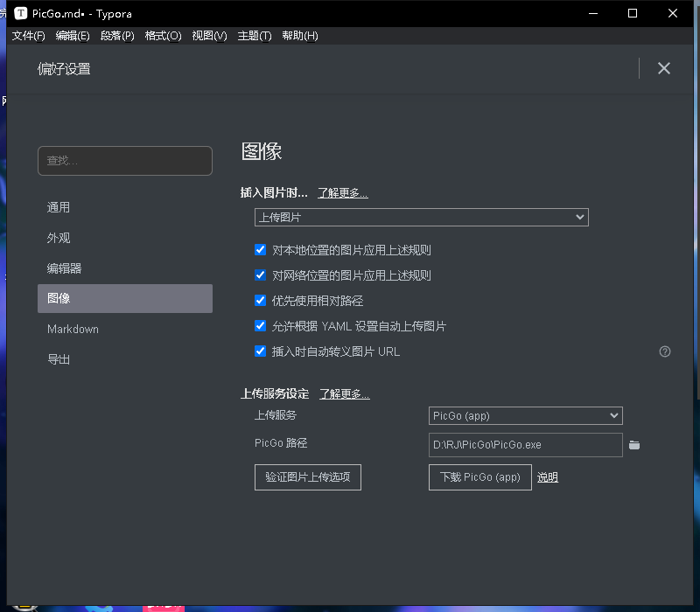
Task: Open the 主题(T) menu
Action: click(255, 36)
